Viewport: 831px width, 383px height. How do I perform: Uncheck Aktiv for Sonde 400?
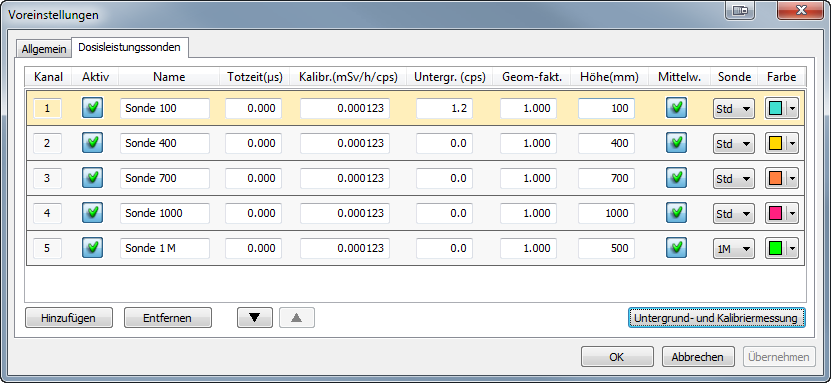coord(92,143)
